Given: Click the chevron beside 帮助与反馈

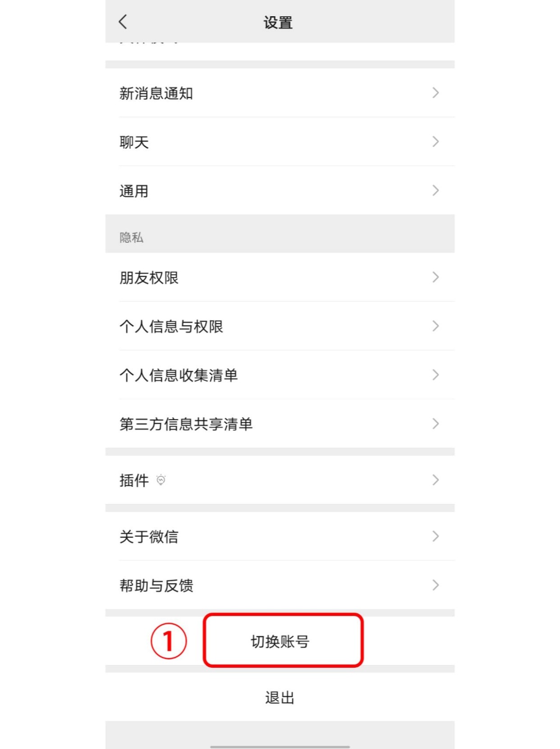Looking at the screenshot, I should coord(436,585).
